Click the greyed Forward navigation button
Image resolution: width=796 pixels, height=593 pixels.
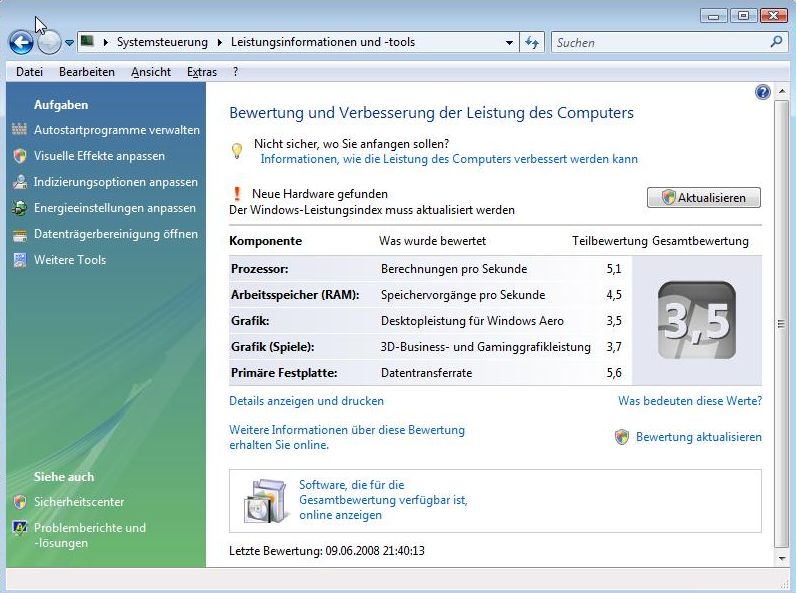coord(49,43)
